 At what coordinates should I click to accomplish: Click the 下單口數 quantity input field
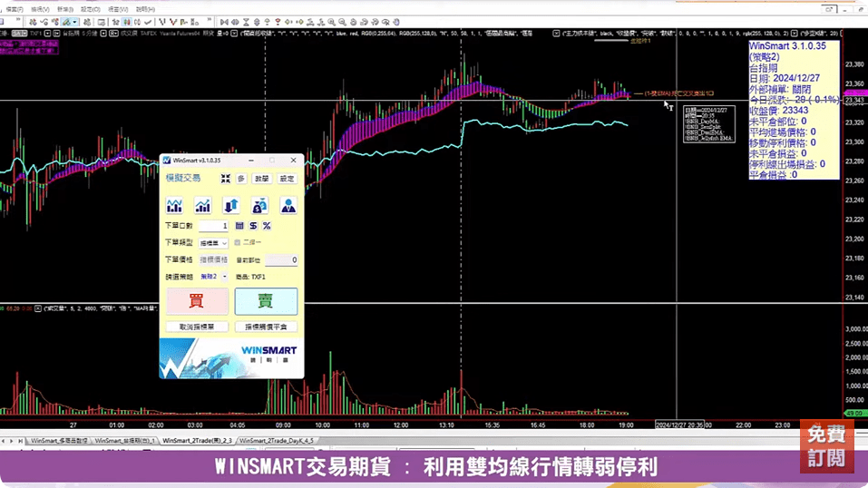point(214,226)
